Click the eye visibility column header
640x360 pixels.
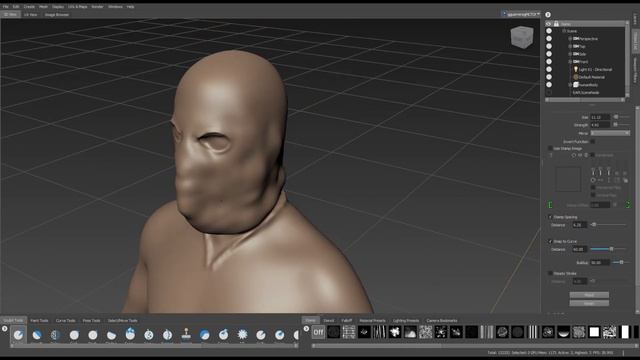(x=549, y=24)
